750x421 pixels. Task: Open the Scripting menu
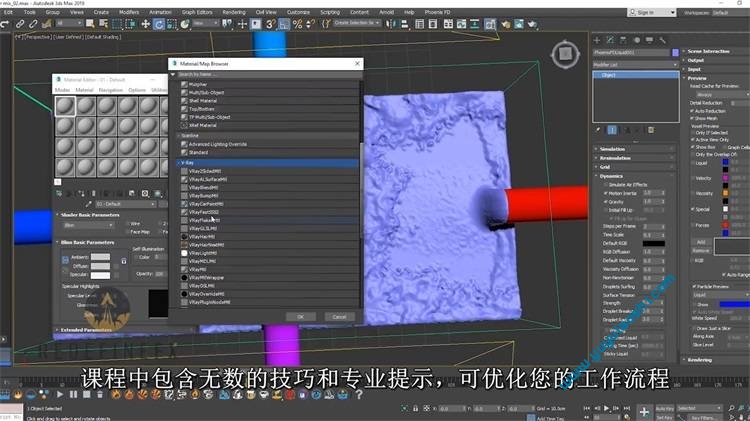330,12
